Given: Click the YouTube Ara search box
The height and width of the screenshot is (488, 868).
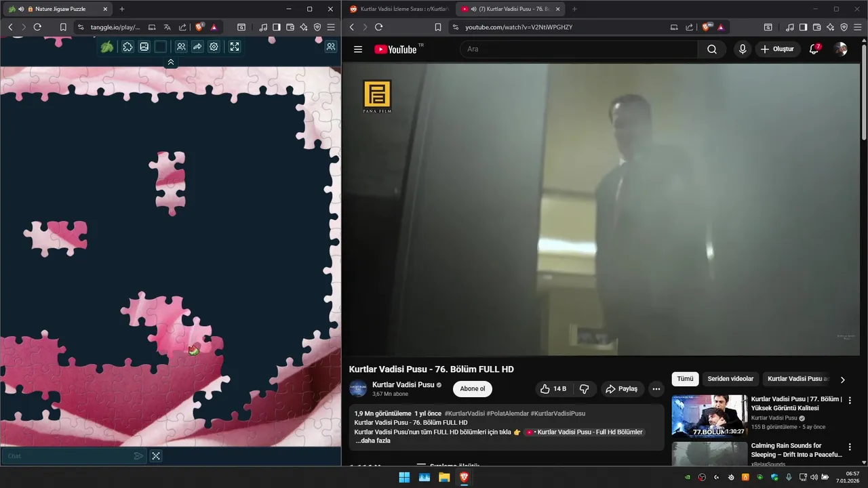Looking at the screenshot, I should click(x=580, y=49).
